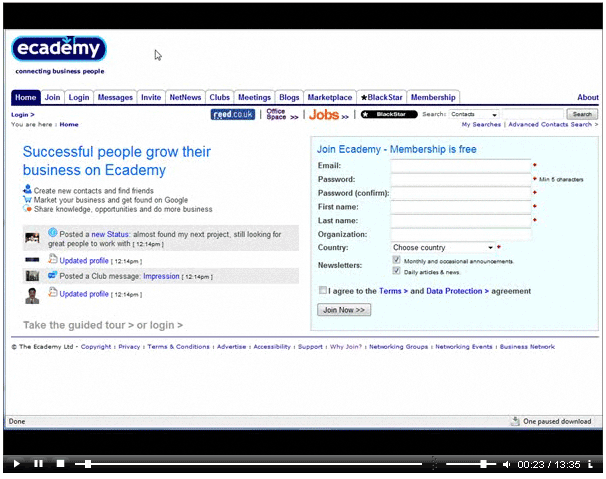Click the video info icon
Image resolution: width=606 pixels, height=479 pixels.
pos(590,464)
